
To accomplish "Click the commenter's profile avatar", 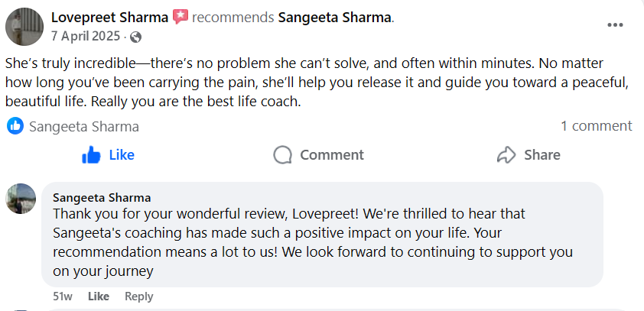I will [21, 199].
